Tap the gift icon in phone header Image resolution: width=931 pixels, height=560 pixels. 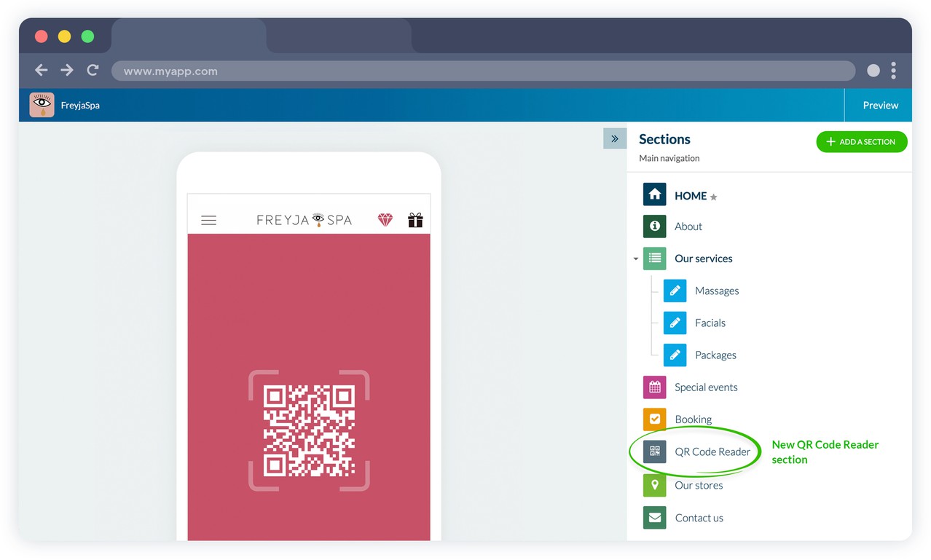415,220
